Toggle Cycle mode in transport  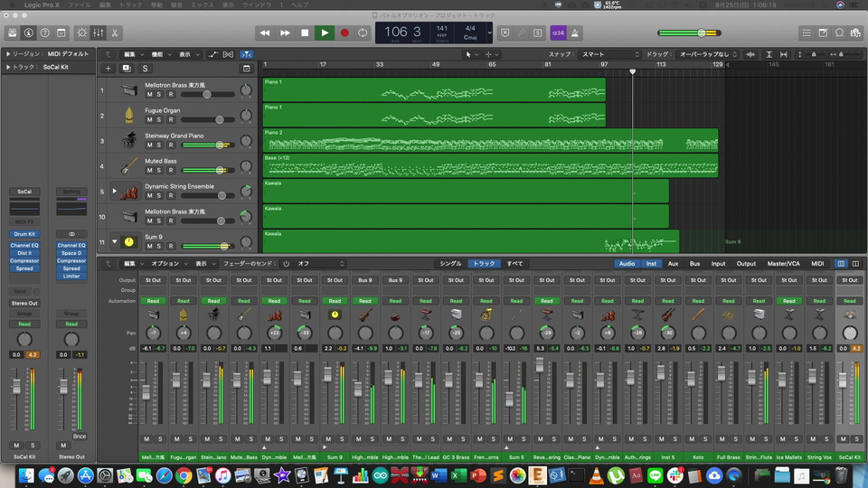tap(363, 33)
